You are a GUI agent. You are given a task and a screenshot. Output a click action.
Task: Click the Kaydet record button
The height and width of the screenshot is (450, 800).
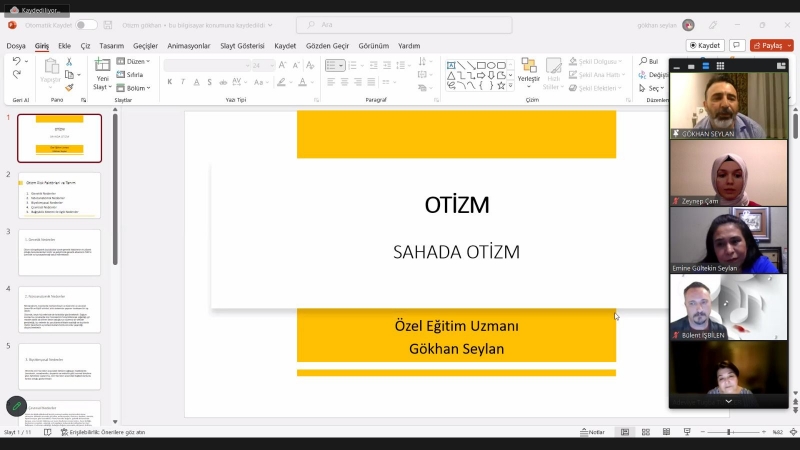706,45
